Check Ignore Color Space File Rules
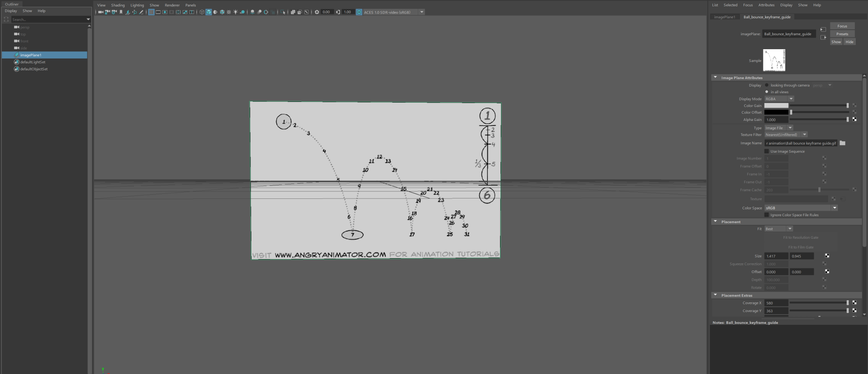Screen dimensions: 868x374 [767, 215]
